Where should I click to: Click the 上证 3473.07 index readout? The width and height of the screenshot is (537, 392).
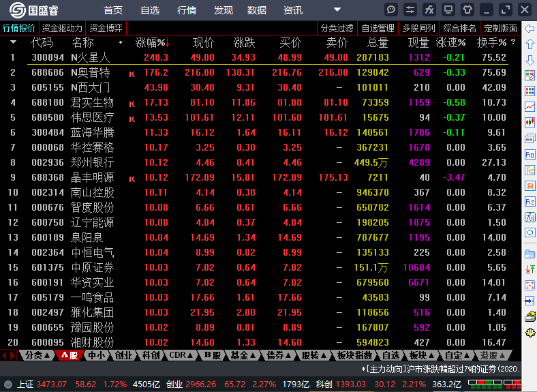42,385
